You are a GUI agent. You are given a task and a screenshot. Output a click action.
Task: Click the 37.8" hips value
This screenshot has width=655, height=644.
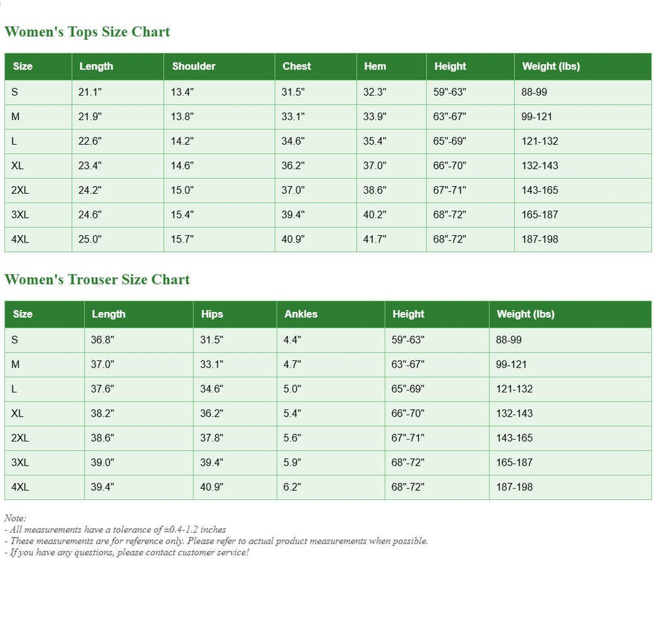(212, 438)
